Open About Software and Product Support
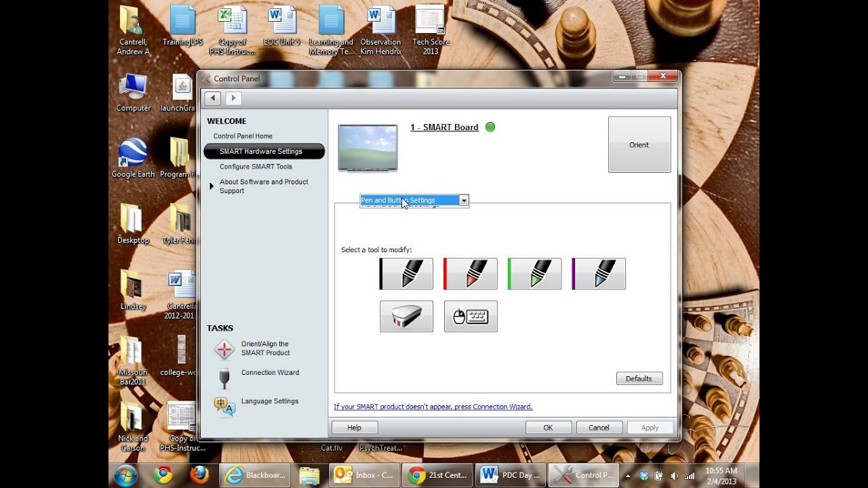The width and height of the screenshot is (868, 488). 264,186
